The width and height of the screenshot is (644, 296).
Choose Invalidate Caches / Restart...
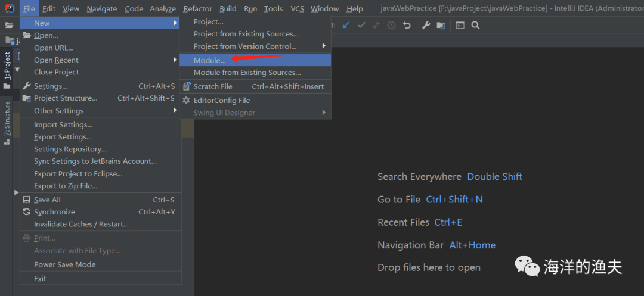tap(101, 225)
